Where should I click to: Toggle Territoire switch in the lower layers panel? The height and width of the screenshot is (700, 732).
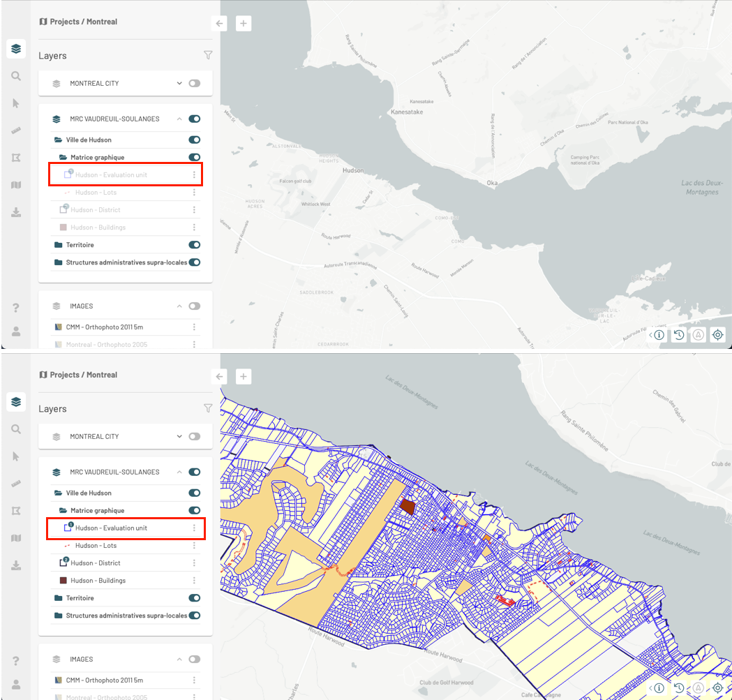pyautogui.click(x=194, y=598)
